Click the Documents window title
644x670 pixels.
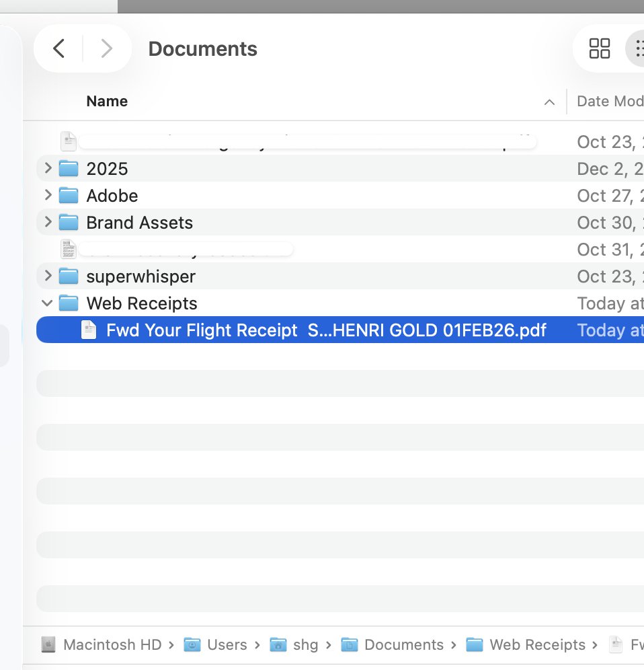[x=203, y=48]
